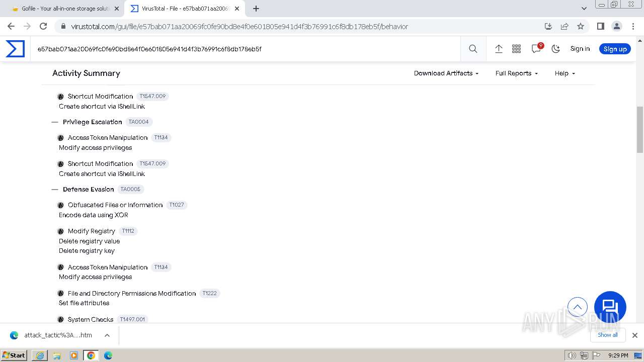The image size is (644, 362).
Task: Close the Gofile browser tab
Action: (x=117, y=9)
